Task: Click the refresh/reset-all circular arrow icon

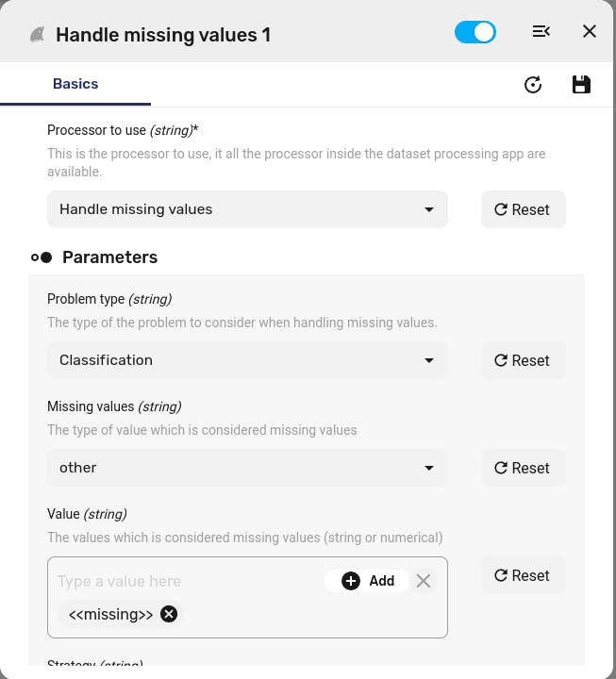Action: pyautogui.click(x=532, y=85)
